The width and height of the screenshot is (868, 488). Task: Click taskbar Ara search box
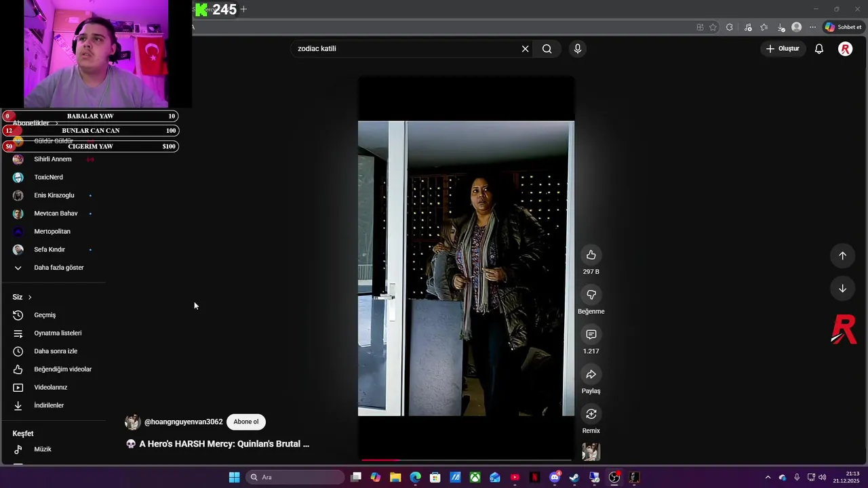[295, 477]
